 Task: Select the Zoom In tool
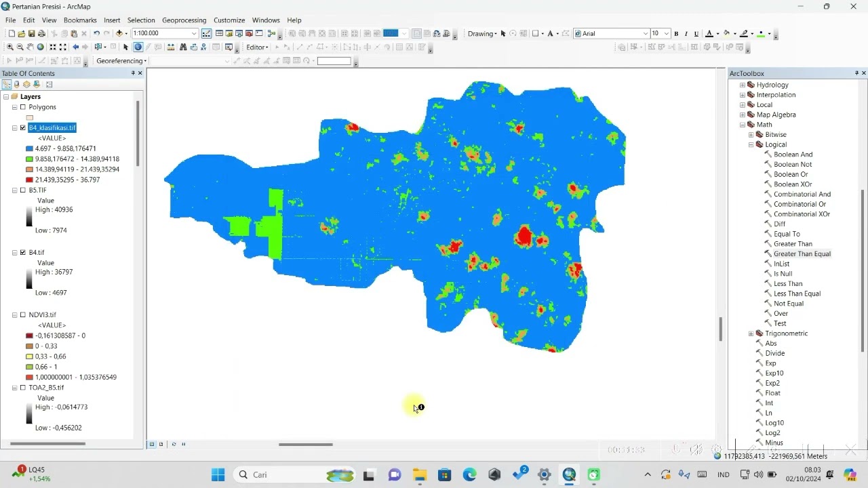pos(9,47)
